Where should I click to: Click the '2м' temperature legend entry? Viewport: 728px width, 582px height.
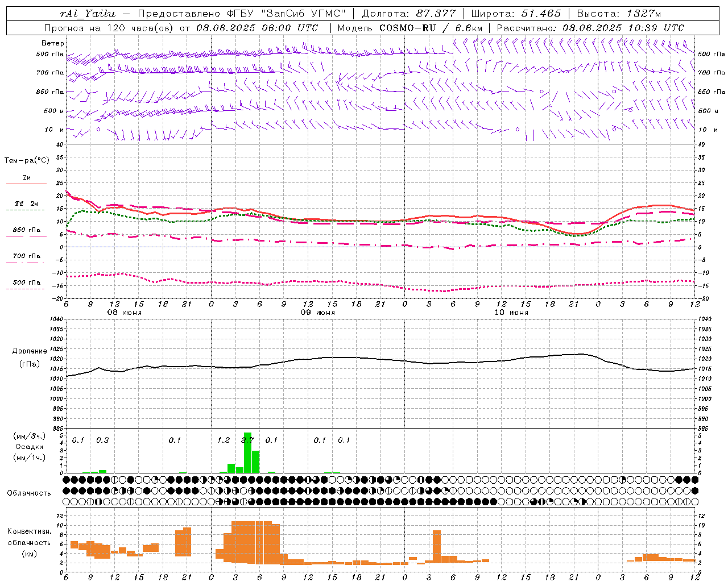tap(27, 178)
